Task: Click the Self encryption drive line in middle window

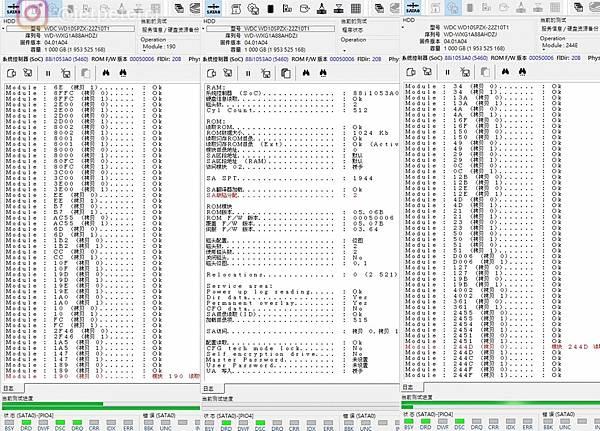Action: pos(284,354)
